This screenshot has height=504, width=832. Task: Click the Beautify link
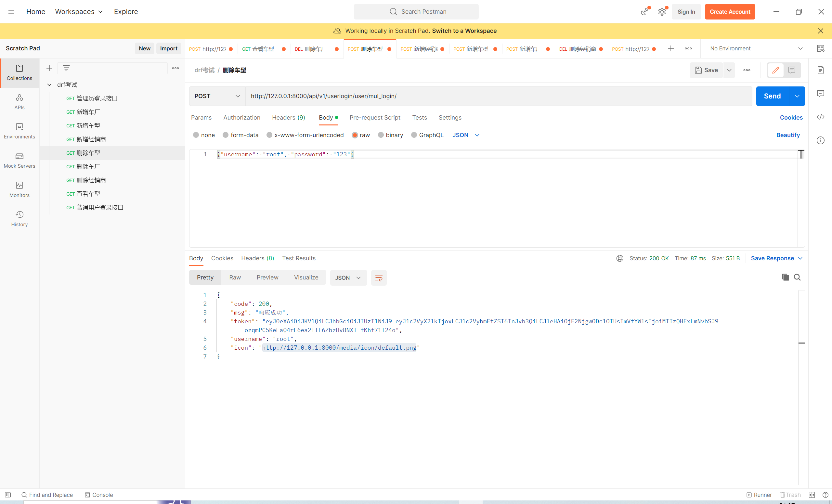click(x=788, y=135)
